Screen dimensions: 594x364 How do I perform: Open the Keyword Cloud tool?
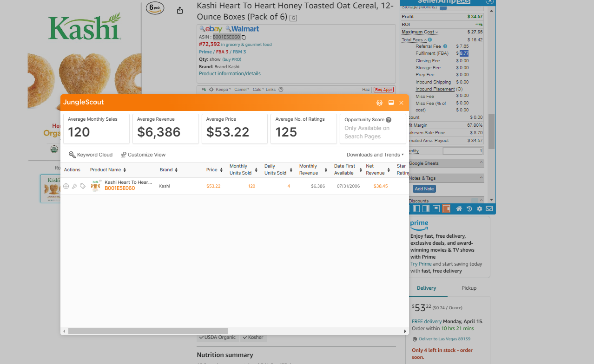[91, 155]
